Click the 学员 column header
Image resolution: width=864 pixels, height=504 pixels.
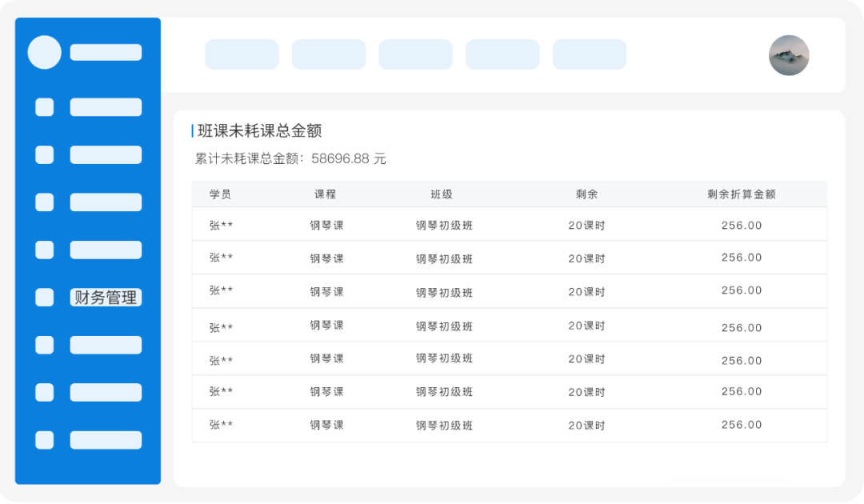[221, 194]
